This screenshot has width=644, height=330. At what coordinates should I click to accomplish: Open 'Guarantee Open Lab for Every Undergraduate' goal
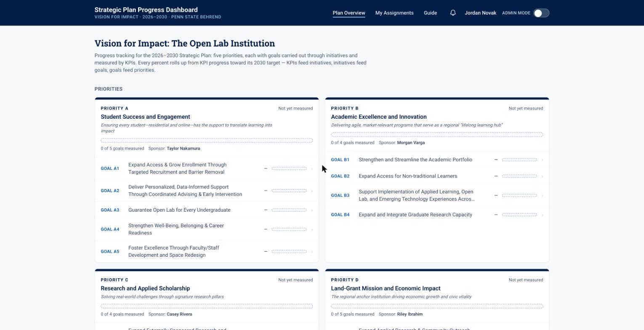(179, 210)
